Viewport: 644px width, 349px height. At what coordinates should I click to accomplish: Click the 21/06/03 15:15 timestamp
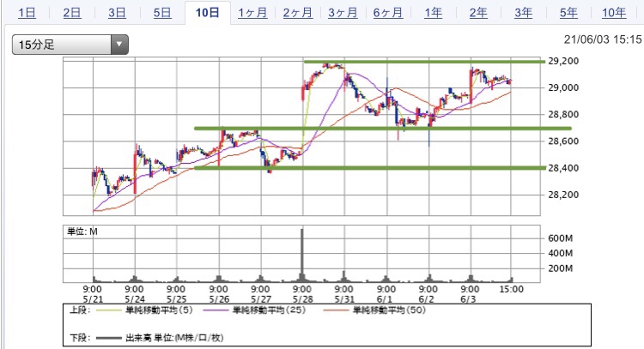603,39
